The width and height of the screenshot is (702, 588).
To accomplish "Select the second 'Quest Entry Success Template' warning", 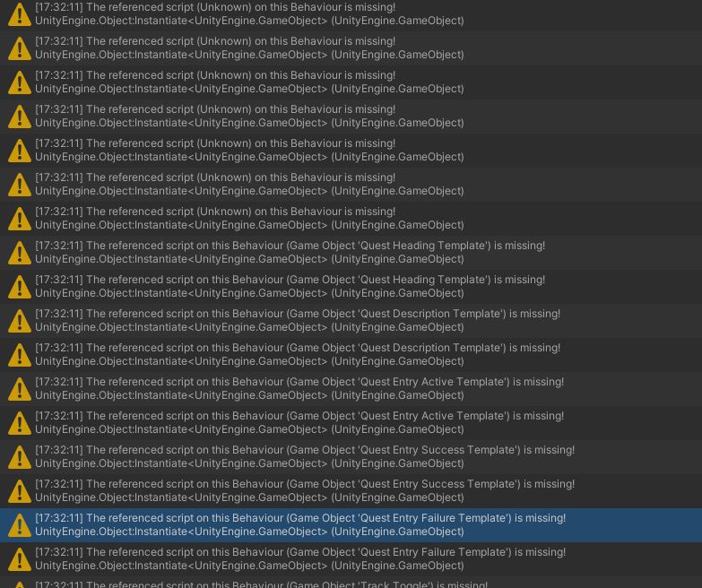I will click(351, 490).
